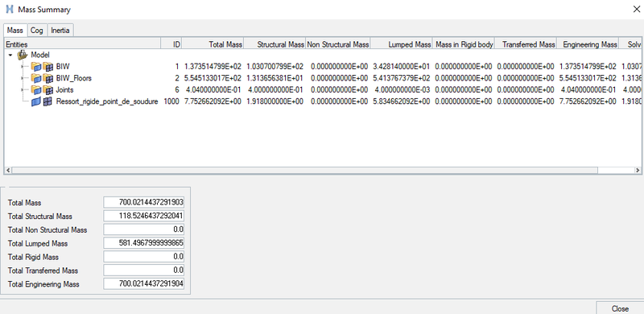Viewport: 644px width, 314px height.
Task: Click Ressort lumped mass 5.834662092E+00
Action: (402, 101)
